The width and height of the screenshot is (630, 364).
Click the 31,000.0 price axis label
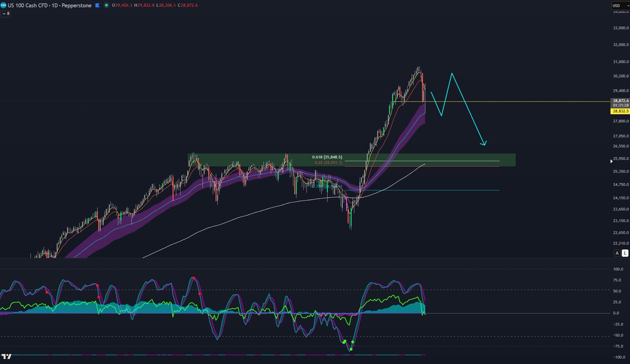[x=620, y=62]
